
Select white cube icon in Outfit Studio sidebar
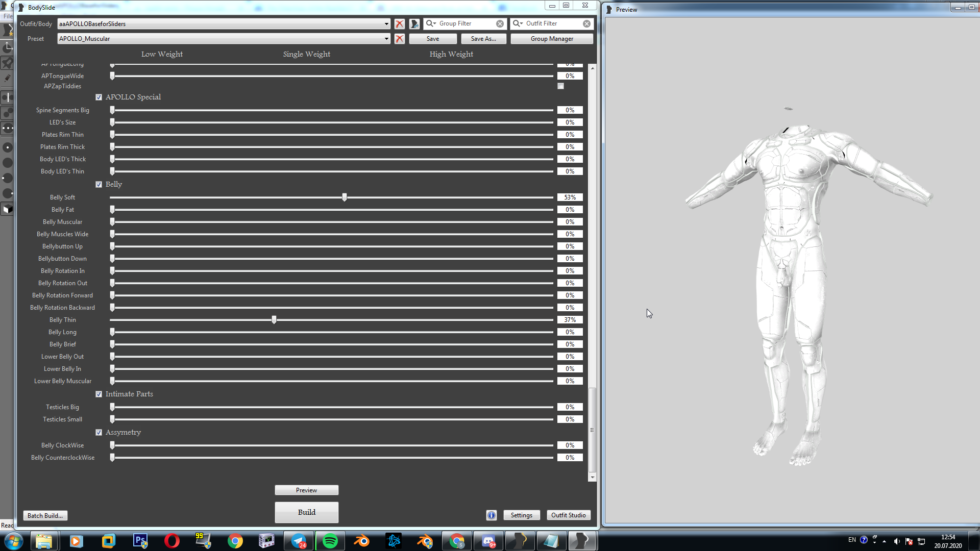pos(7,209)
